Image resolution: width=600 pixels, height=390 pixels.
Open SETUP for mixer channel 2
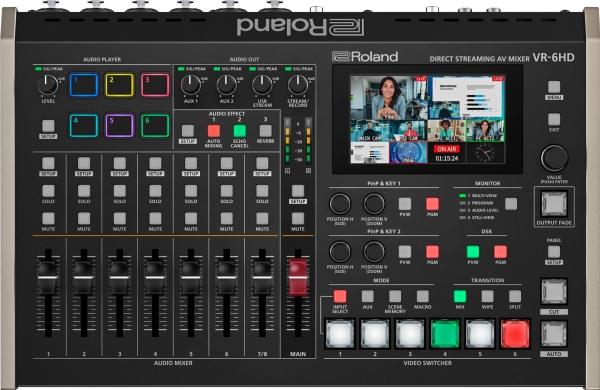84,163
